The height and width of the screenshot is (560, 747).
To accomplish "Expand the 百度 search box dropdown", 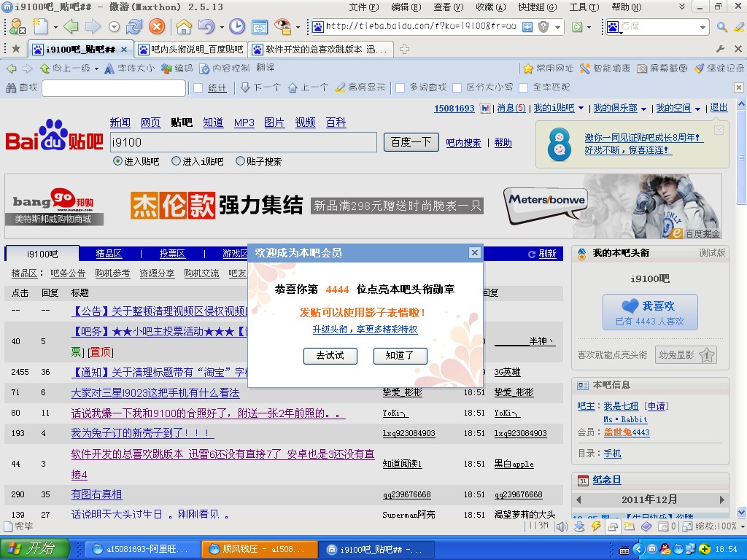I will (703, 28).
